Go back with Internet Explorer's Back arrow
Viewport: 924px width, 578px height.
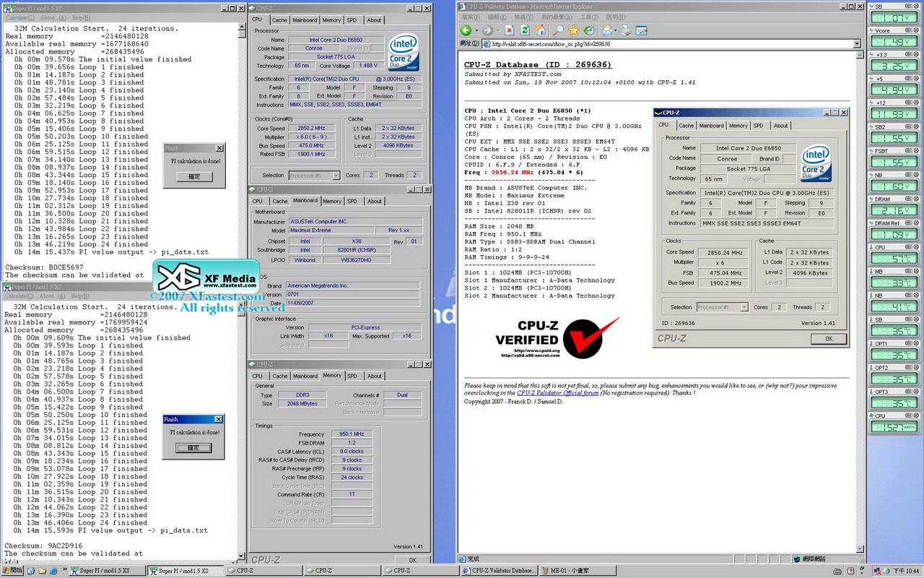(466, 30)
